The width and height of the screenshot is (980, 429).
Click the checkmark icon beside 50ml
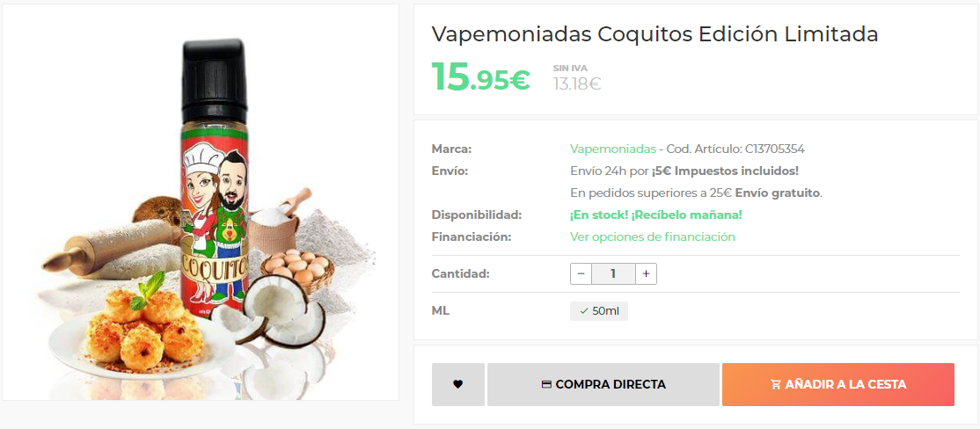(x=584, y=311)
